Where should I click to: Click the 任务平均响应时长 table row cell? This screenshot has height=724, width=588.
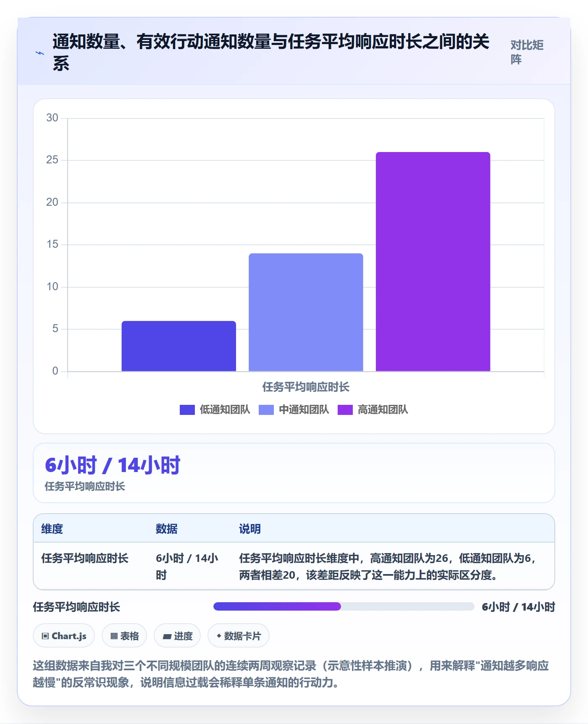coord(85,558)
